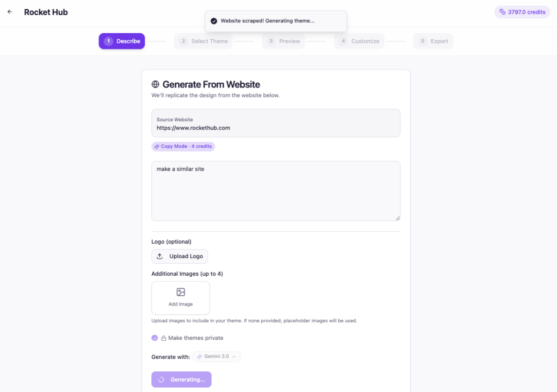Go to the Select Theme step
557x392 pixels.
coord(203,41)
